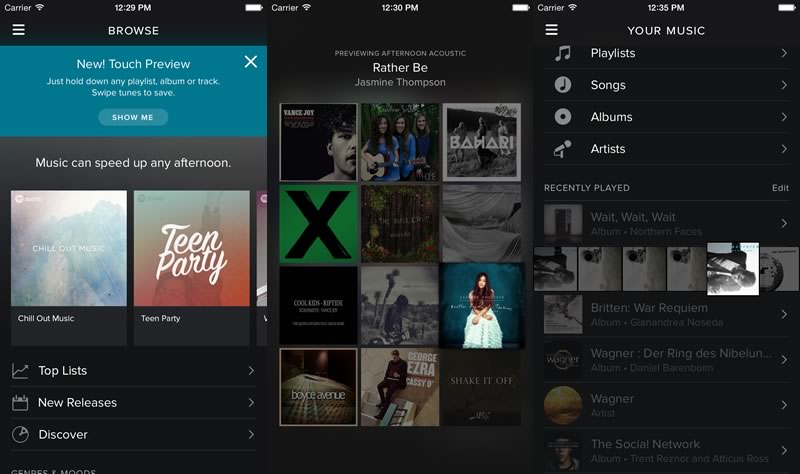Click the Teen Party caption
Image resolution: width=800 pixels, height=474 pixels.
[x=161, y=318]
